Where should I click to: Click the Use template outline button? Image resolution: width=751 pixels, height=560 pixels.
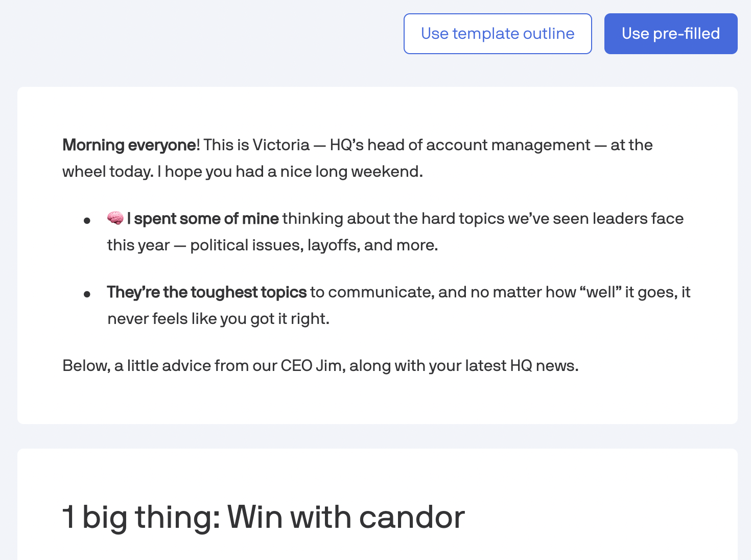click(x=498, y=34)
